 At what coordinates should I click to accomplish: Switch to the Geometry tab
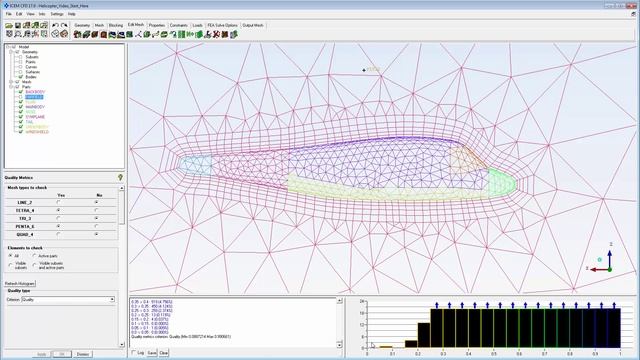tap(82, 25)
